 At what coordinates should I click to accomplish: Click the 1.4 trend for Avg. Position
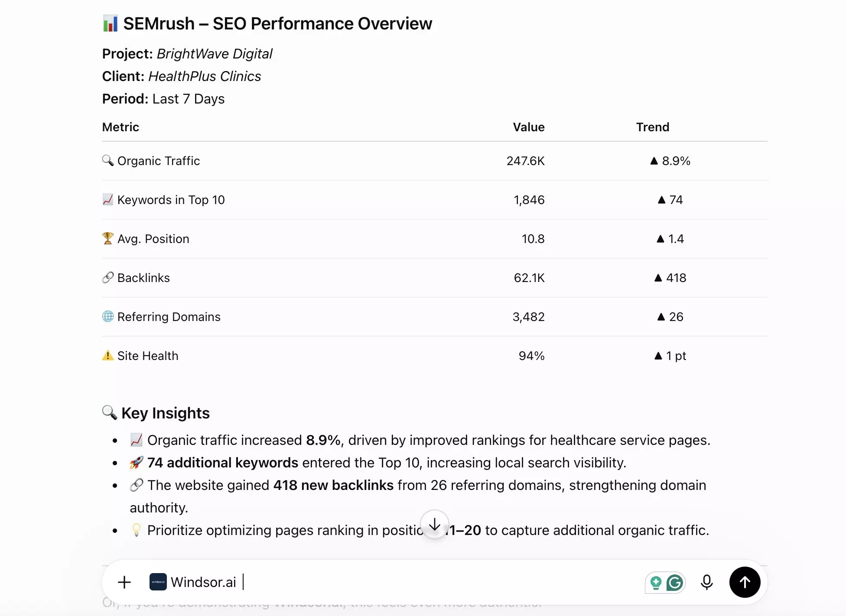point(670,239)
